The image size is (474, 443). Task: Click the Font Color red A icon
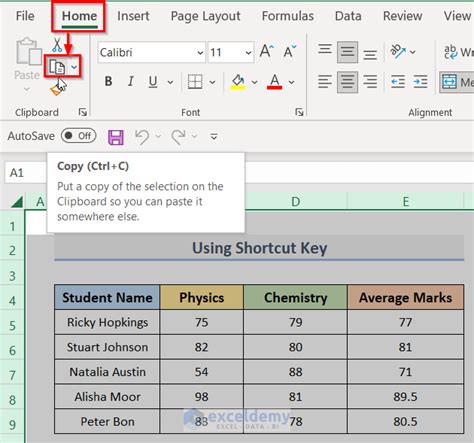tap(275, 82)
